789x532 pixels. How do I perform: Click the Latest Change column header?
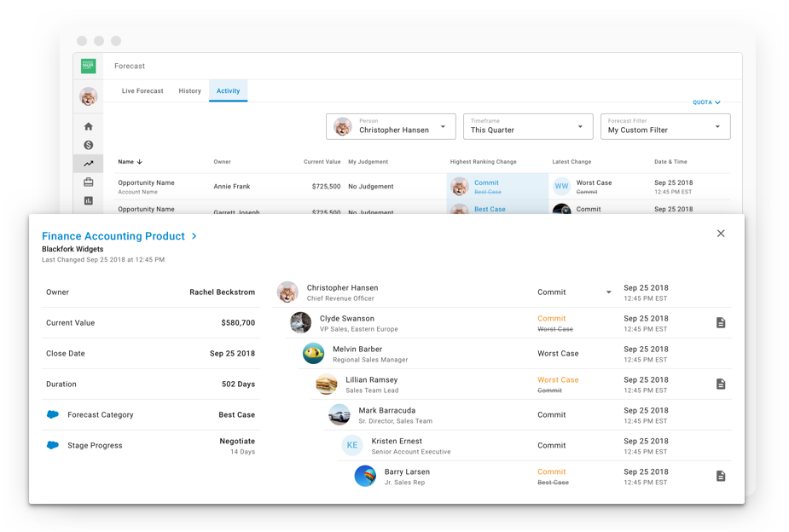click(x=571, y=162)
